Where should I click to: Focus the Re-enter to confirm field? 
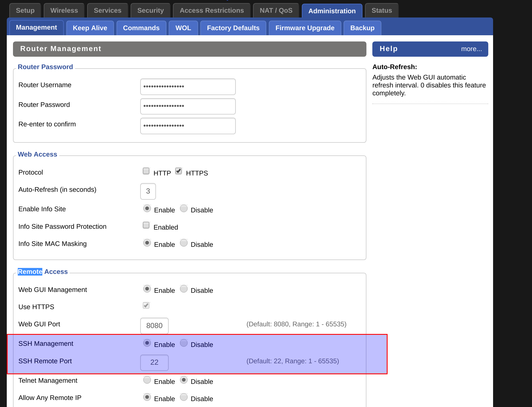coord(188,126)
